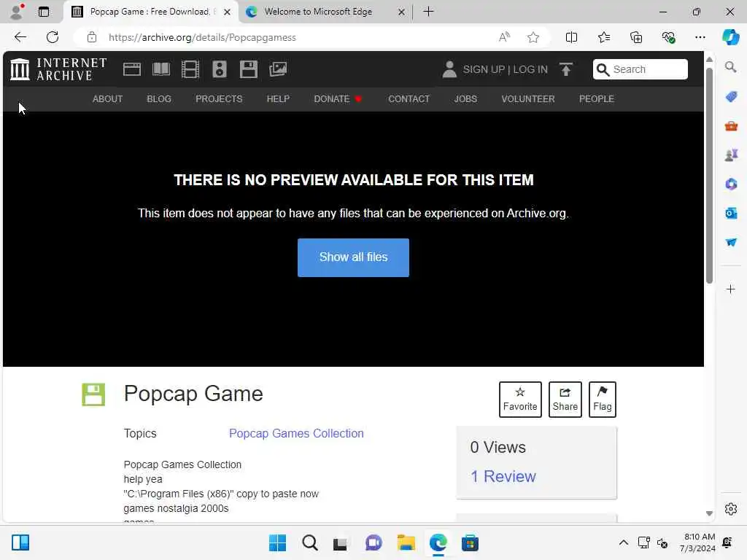Click the Flag button
This screenshot has height=560, width=747.
[602, 400]
